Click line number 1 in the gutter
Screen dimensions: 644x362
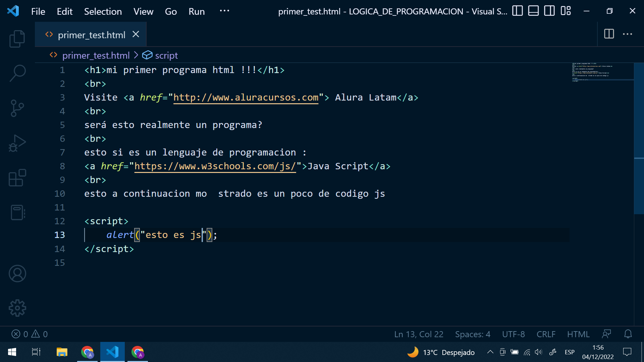tap(62, 70)
